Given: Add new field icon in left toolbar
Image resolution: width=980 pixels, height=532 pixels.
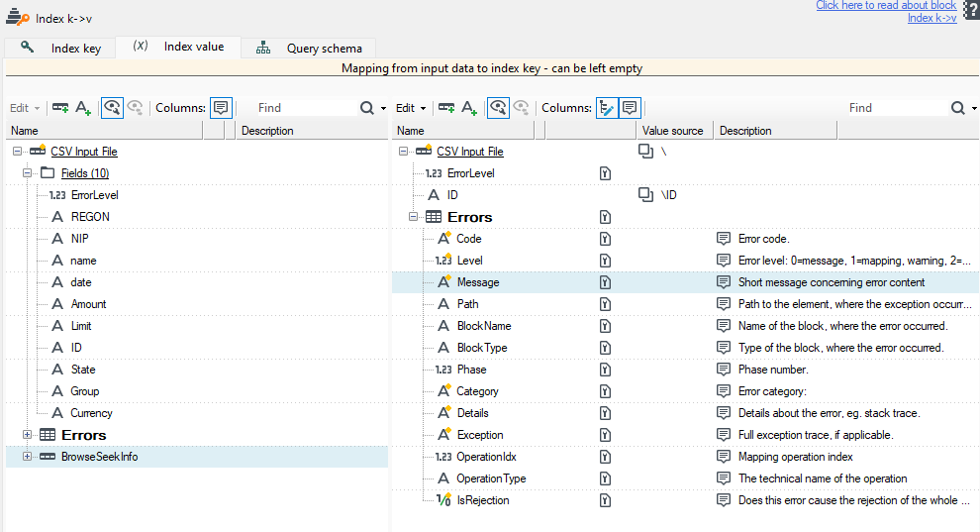Looking at the screenshot, I should [x=83, y=108].
